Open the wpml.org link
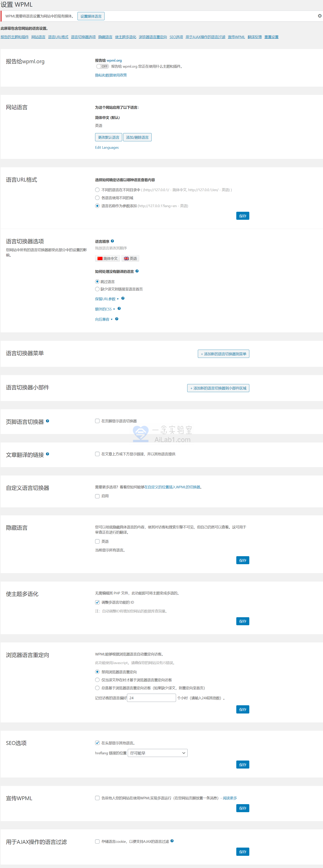This screenshot has height=868, width=323. [x=114, y=61]
